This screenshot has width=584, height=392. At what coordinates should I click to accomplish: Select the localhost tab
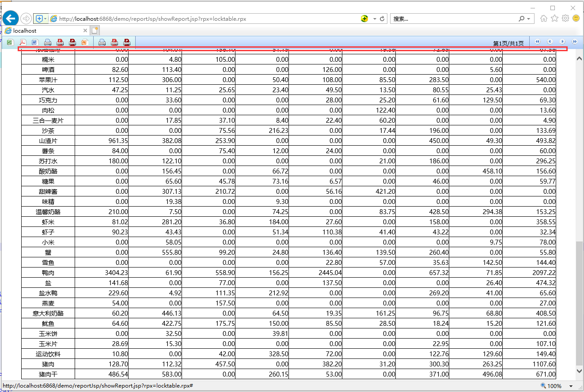coord(44,30)
